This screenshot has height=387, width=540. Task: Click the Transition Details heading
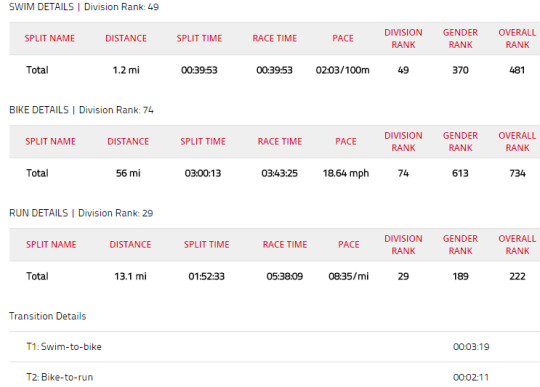pyautogui.click(x=48, y=316)
